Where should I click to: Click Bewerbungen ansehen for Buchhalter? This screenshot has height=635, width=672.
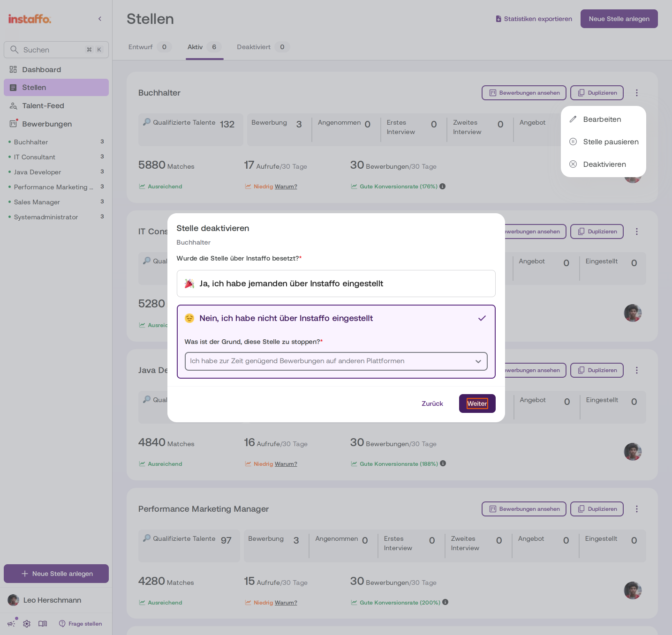[524, 93]
